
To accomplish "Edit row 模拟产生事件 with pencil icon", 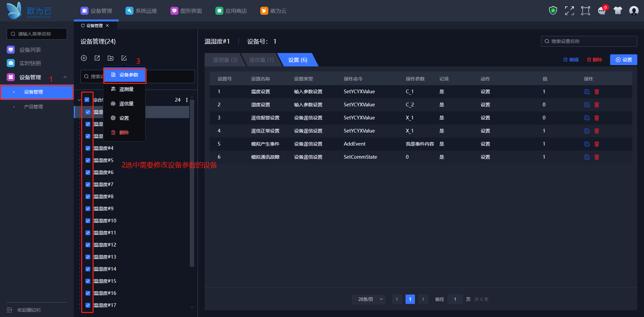I will 587,144.
